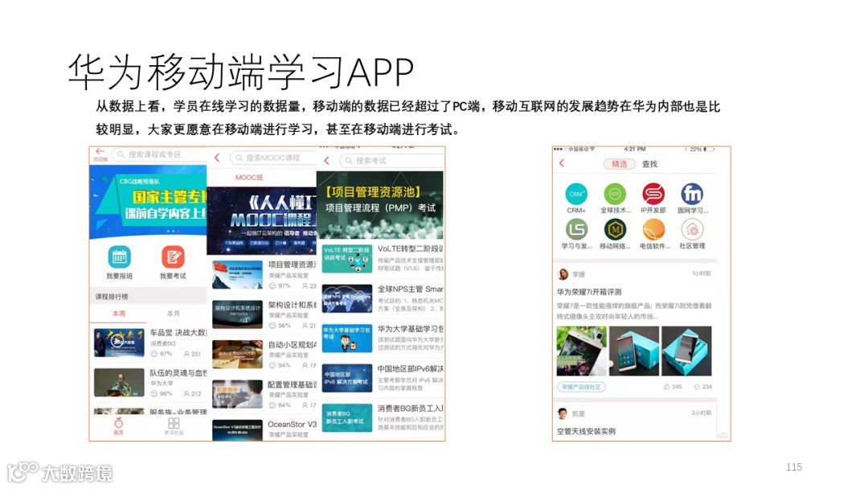The height and width of the screenshot is (489, 868).
Task: View middle photo of 荣耀7i post
Action: [634, 351]
